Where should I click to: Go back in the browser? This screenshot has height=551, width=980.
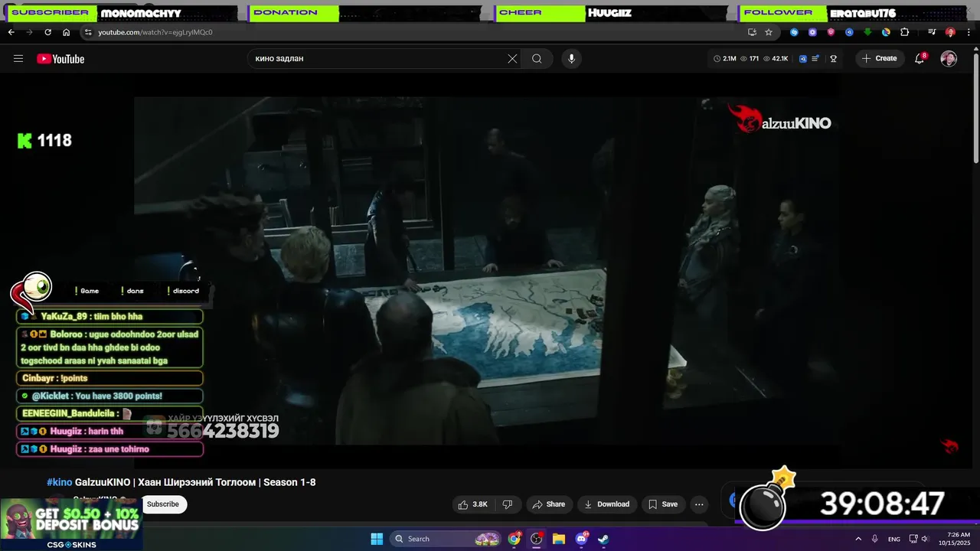tap(11, 32)
